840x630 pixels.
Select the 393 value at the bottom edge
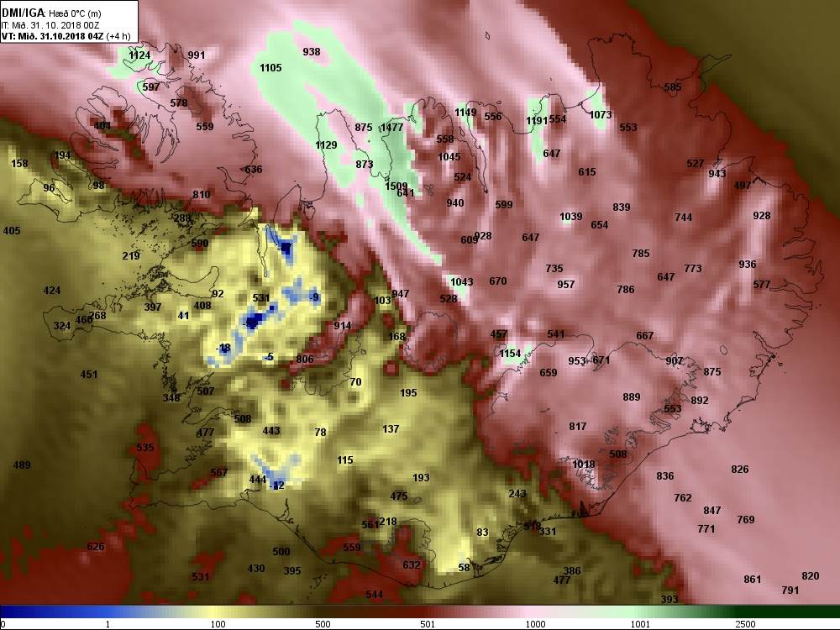click(x=669, y=600)
